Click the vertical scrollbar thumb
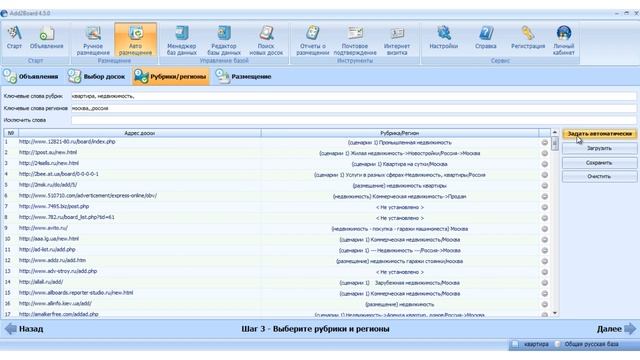This screenshot has width=640, height=360. click(x=554, y=144)
